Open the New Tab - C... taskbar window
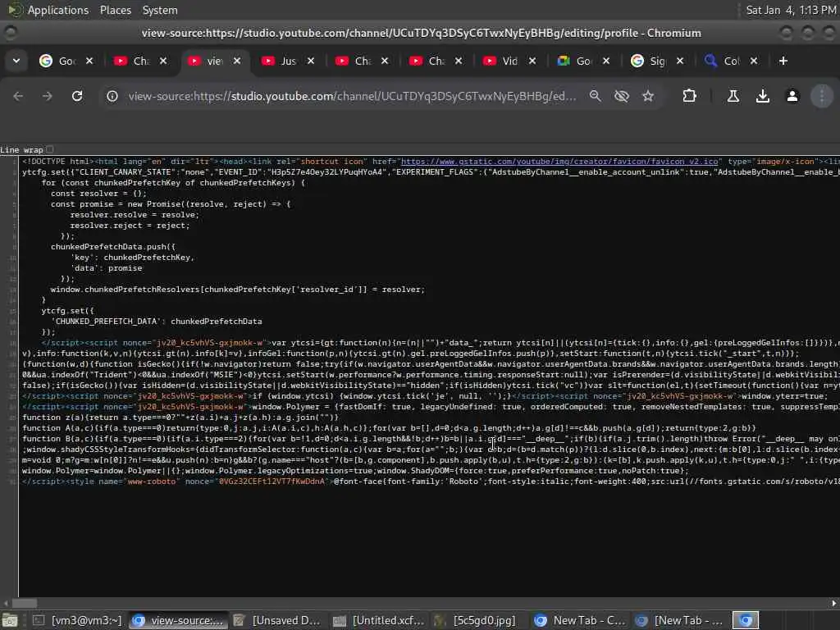The height and width of the screenshot is (630, 840). 580,620
